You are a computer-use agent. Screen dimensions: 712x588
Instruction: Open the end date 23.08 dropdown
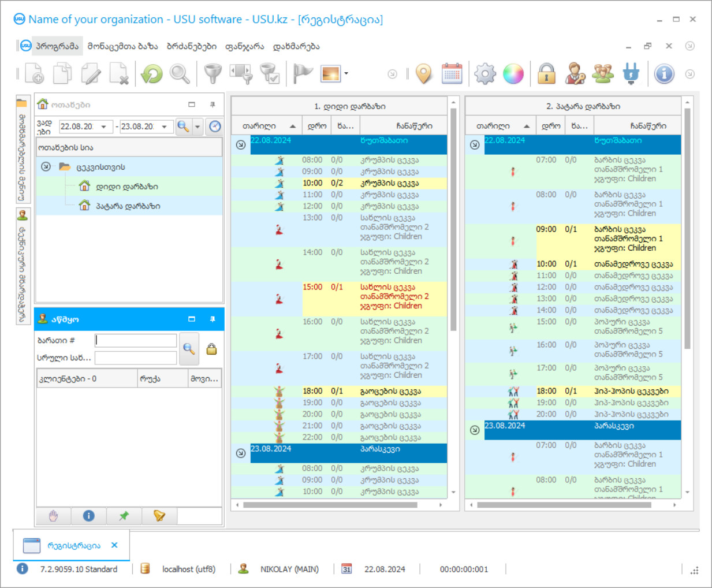[x=165, y=126]
